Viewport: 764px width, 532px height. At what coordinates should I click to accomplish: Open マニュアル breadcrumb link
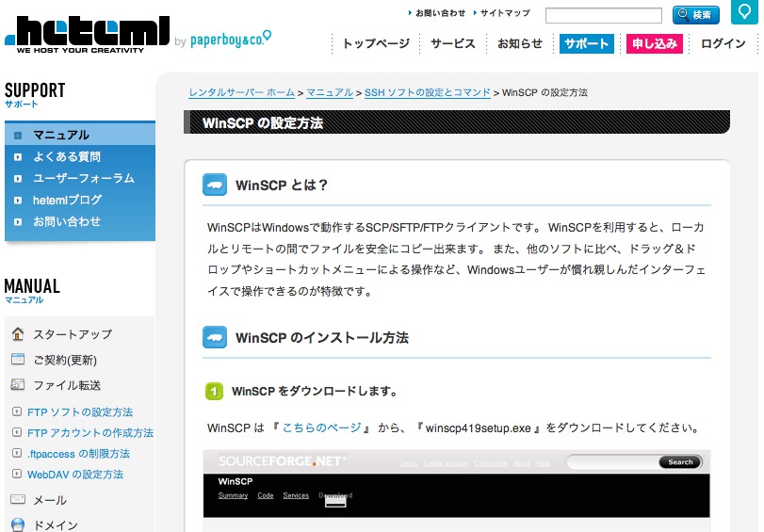[x=330, y=92]
